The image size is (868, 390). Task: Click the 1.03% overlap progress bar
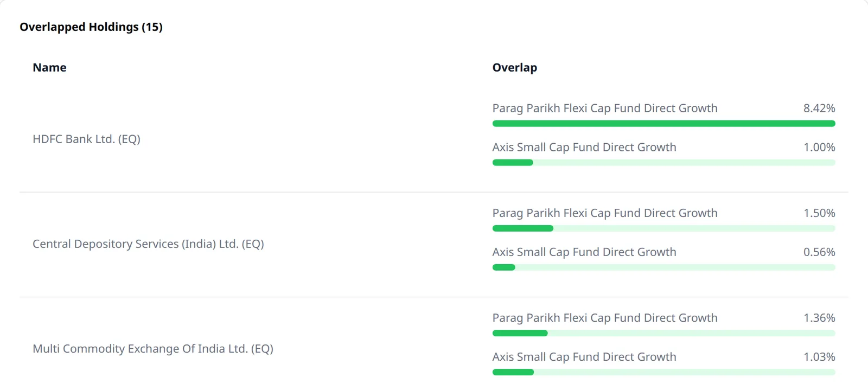tap(663, 372)
